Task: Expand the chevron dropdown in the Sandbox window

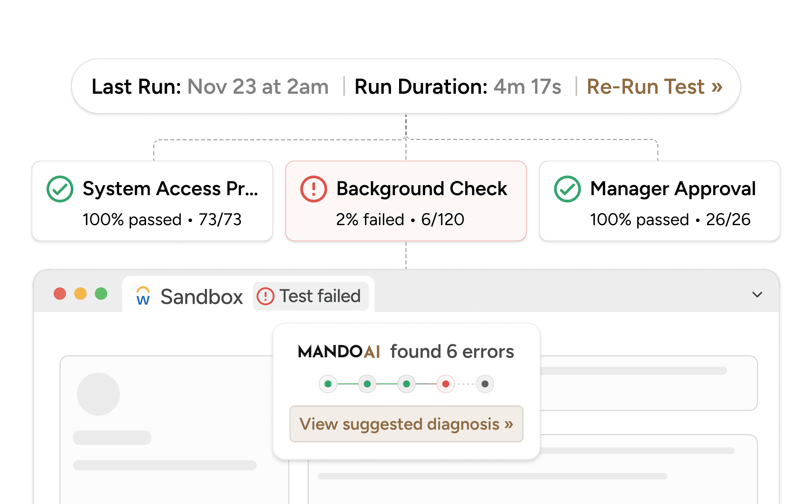Action: 757,295
